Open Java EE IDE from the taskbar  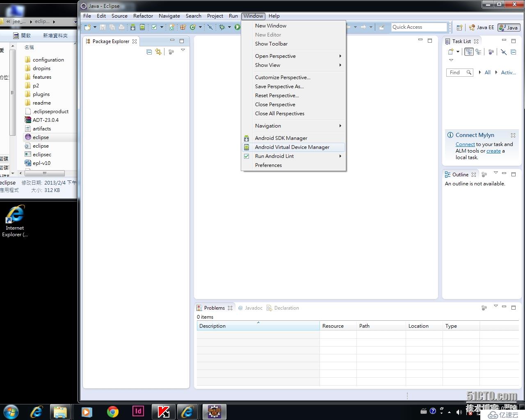(x=214, y=411)
